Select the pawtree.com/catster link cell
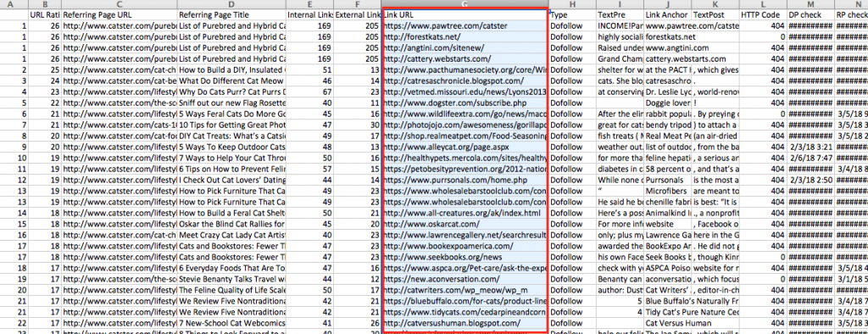 465,25
